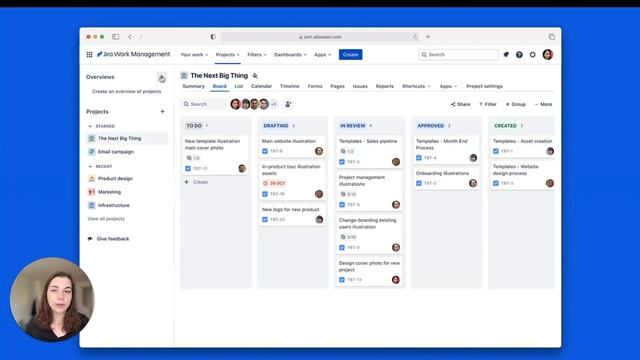Reload the page with refresh icon

(415, 37)
